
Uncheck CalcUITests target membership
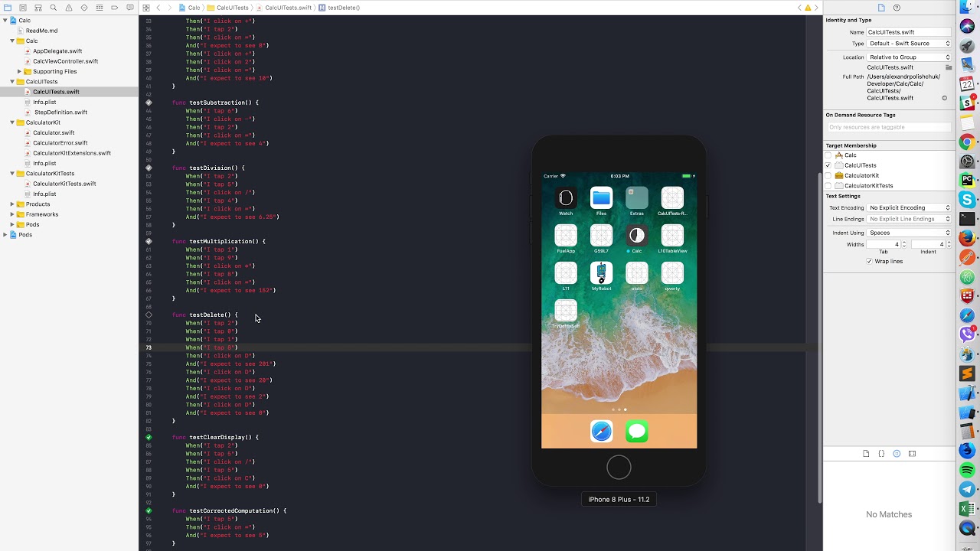click(x=828, y=165)
